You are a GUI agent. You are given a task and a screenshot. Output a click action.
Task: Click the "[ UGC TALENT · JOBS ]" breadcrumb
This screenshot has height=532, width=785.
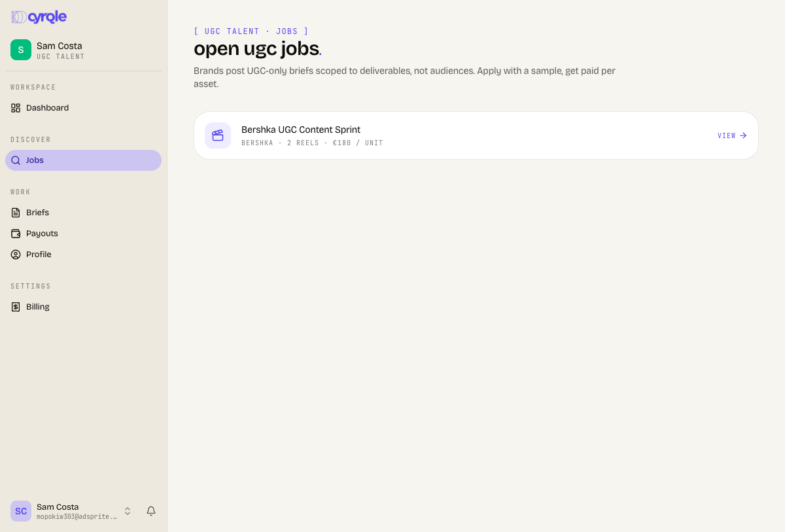coord(251,31)
